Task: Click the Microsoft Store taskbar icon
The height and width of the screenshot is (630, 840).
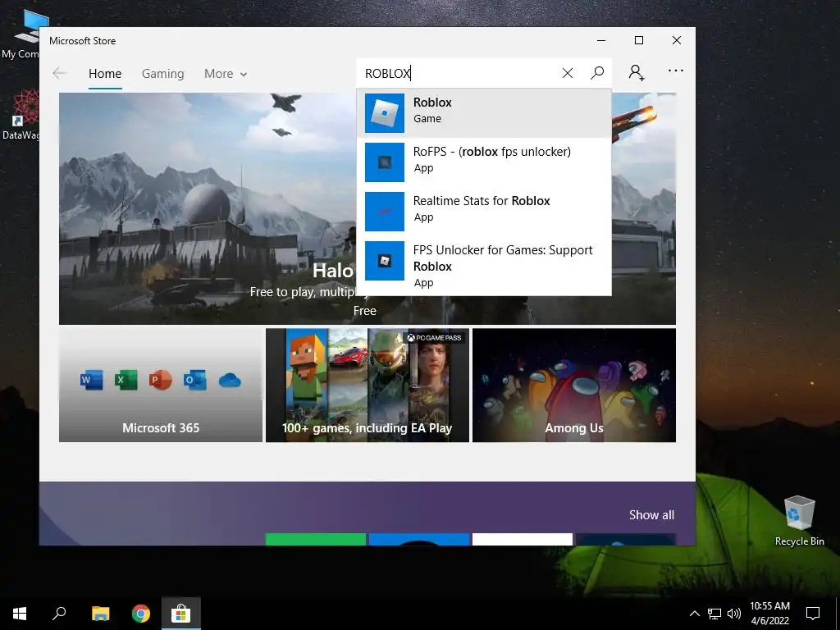Action: coord(181,614)
